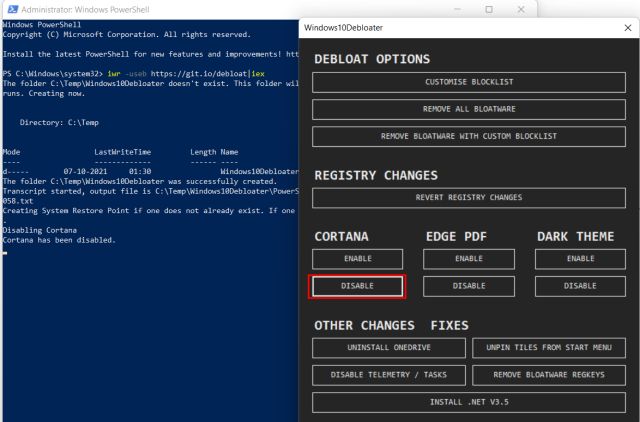640x422 pixels.
Task: Click the Customise Blocklist button
Action: (x=468, y=82)
